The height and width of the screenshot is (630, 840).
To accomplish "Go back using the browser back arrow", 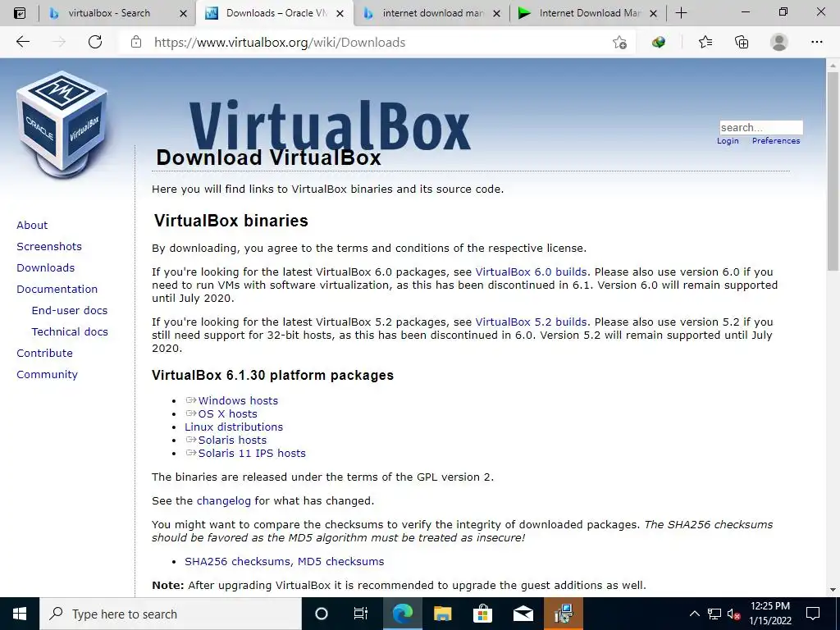I will click(x=22, y=42).
